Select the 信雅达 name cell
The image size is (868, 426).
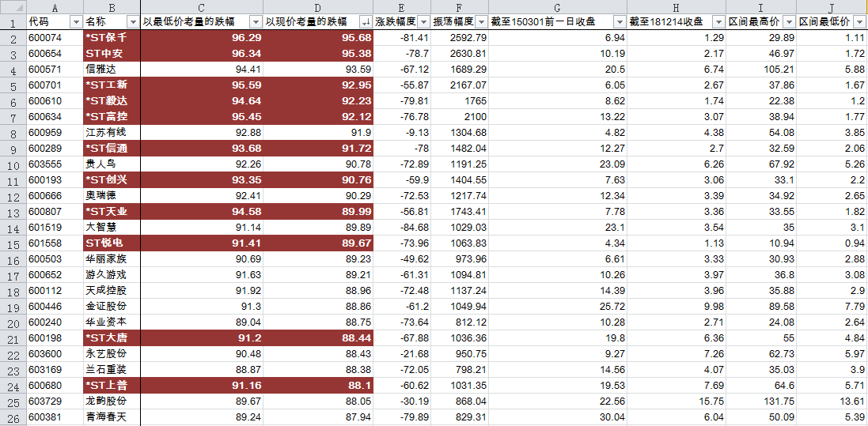tap(112, 70)
